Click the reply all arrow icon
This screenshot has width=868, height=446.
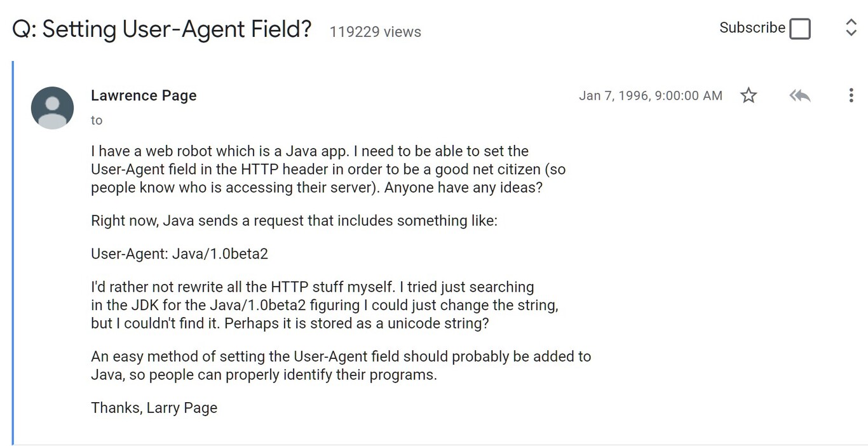coord(799,96)
